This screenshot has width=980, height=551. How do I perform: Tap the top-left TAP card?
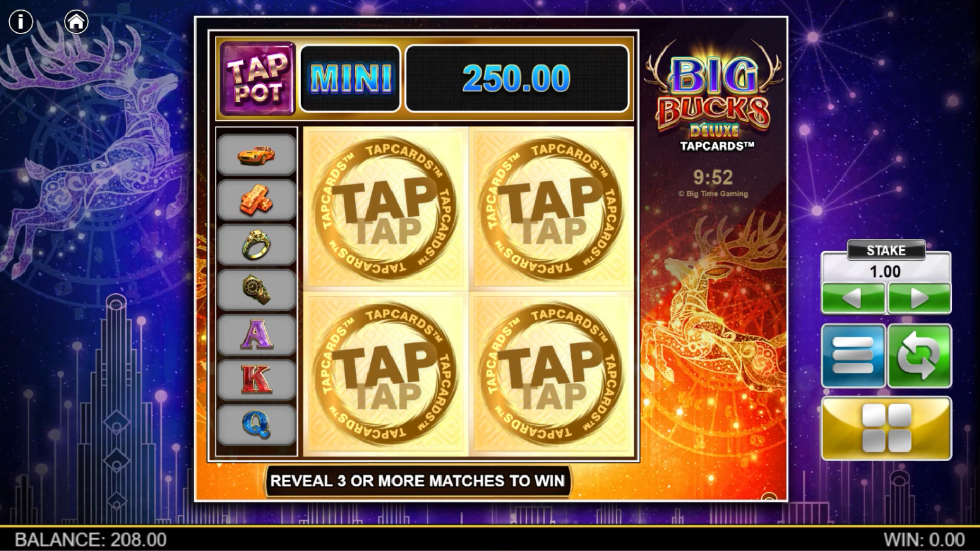click(386, 209)
